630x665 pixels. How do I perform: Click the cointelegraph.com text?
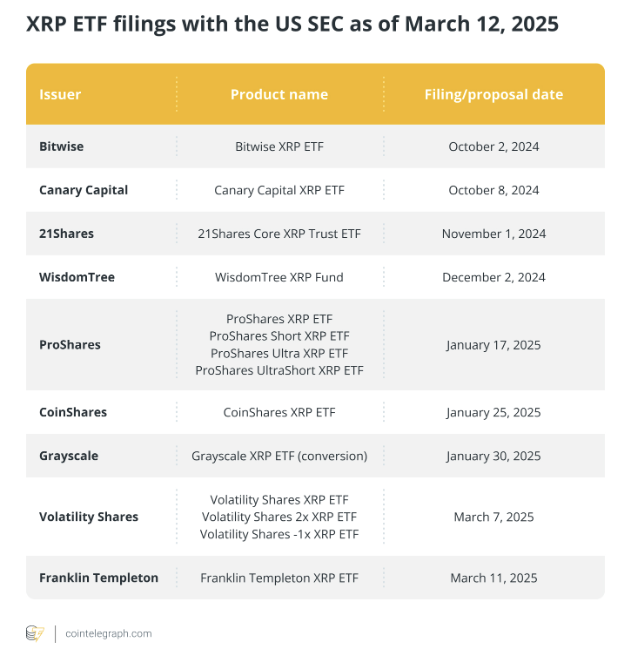pos(108,633)
